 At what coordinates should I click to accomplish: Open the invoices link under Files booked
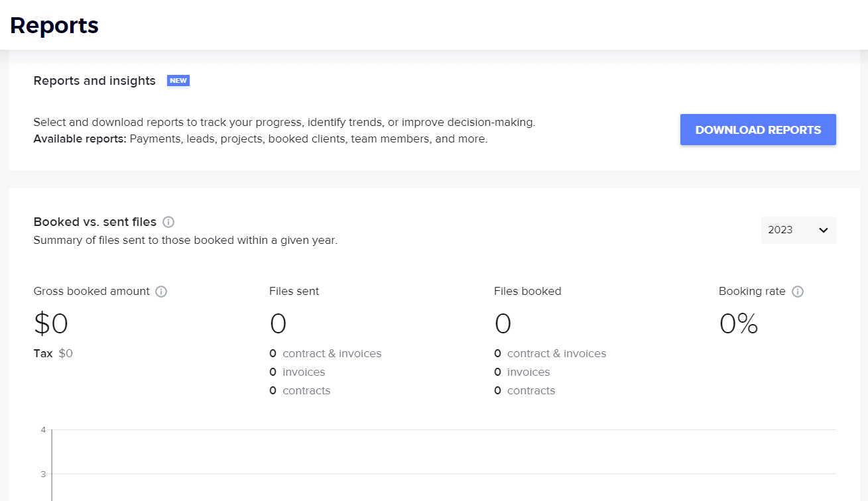[528, 372]
